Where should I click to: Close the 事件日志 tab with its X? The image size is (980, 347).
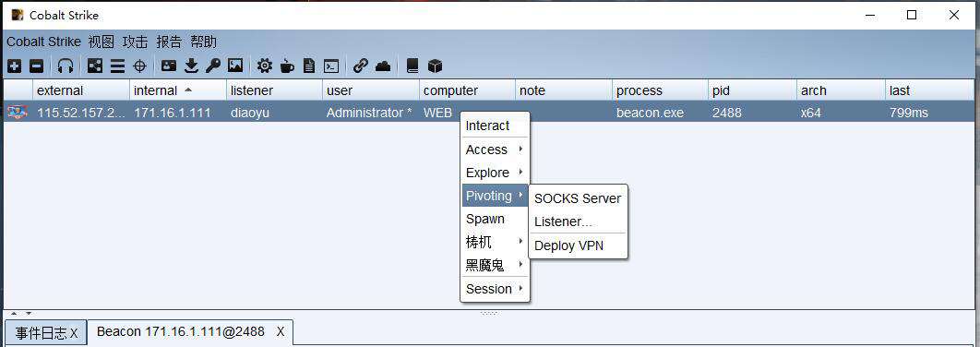click(x=74, y=334)
